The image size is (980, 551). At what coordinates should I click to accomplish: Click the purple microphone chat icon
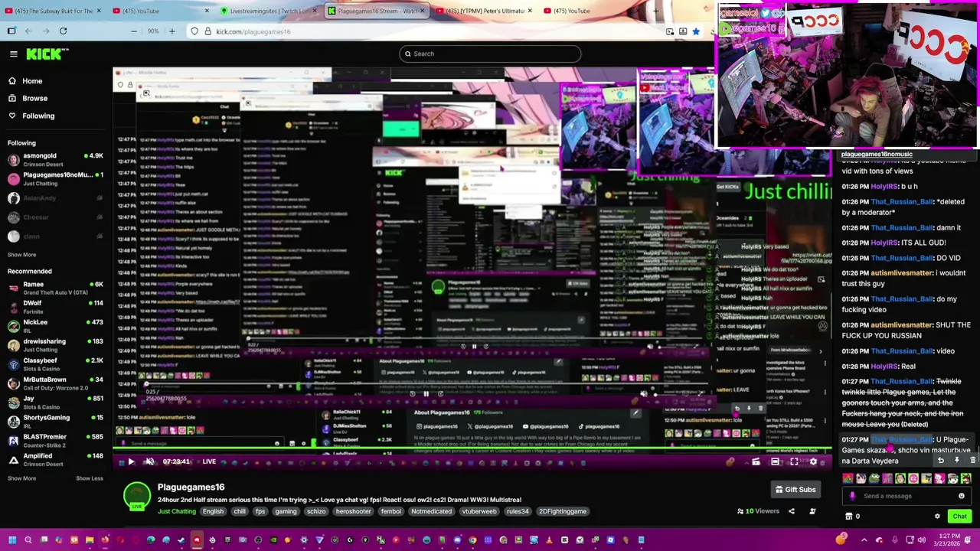coord(852,496)
